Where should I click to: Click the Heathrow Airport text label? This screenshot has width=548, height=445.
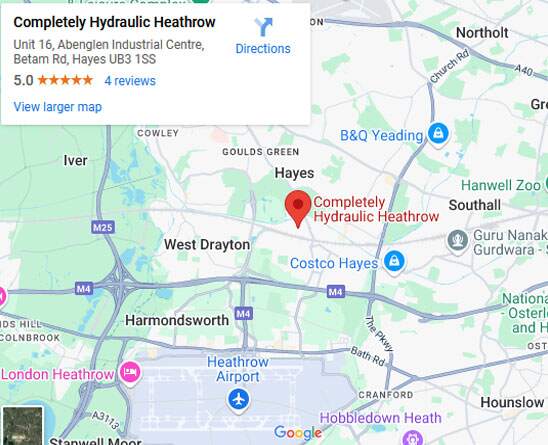tap(238, 369)
